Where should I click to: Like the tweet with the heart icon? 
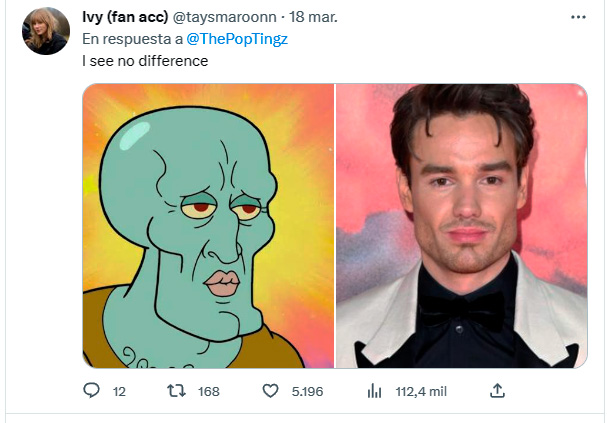click(272, 391)
